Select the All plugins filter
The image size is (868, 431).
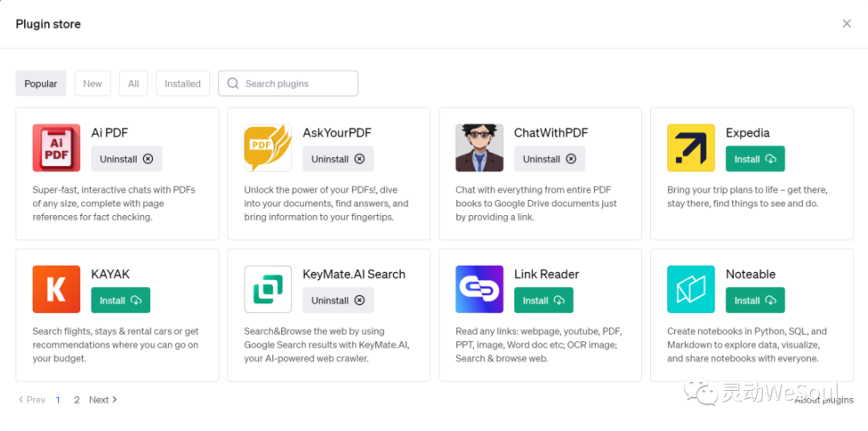pyautogui.click(x=133, y=84)
